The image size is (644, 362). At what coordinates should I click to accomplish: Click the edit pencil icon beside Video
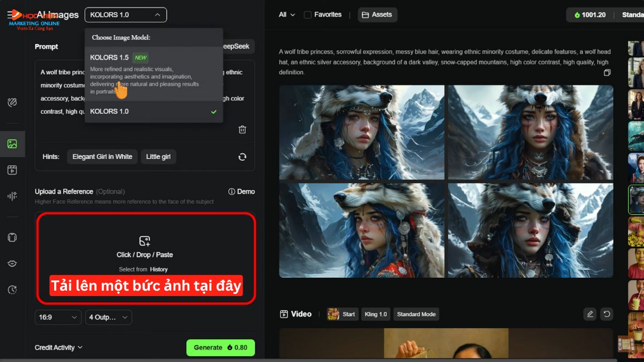tap(590, 314)
